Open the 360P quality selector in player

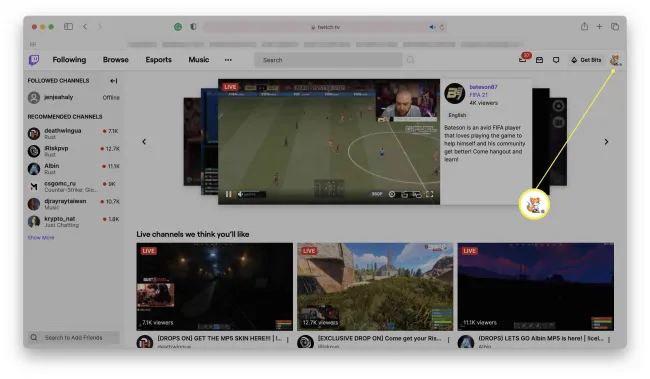[377, 194]
